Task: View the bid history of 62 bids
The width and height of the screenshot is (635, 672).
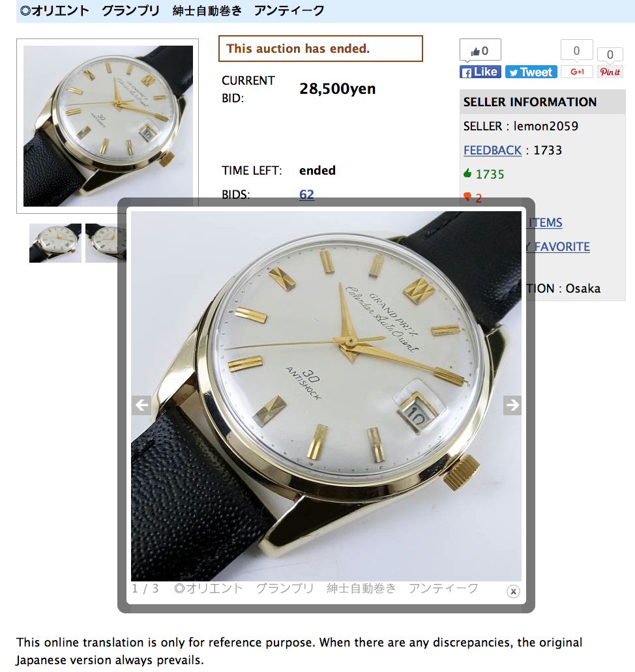Action: coord(306,195)
